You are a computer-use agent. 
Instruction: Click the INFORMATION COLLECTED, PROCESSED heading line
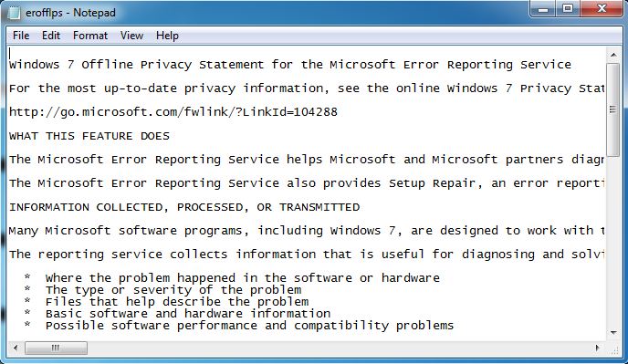pyautogui.click(x=184, y=207)
